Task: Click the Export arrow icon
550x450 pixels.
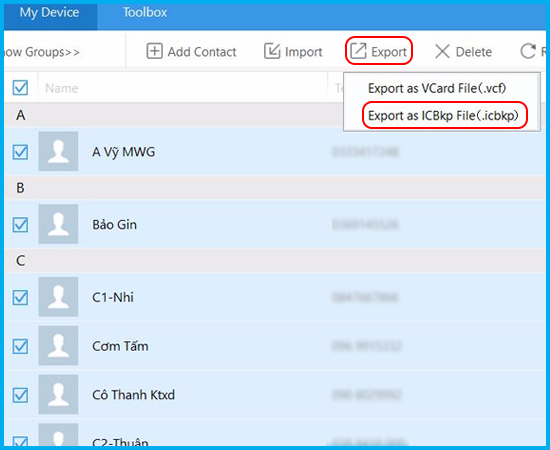Action: (x=358, y=51)
